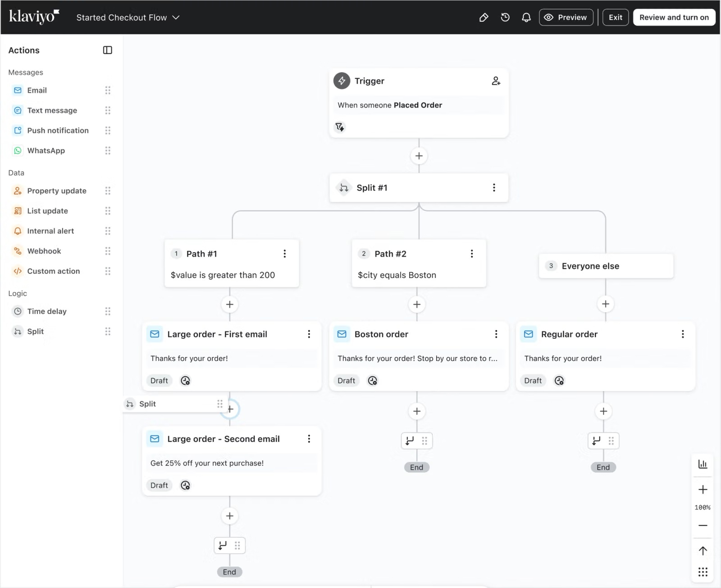Viewport: 721px width, 588px height.
Task: Open grid dots canvas menu
Action: pyautogui.click(x=703, y=572)
